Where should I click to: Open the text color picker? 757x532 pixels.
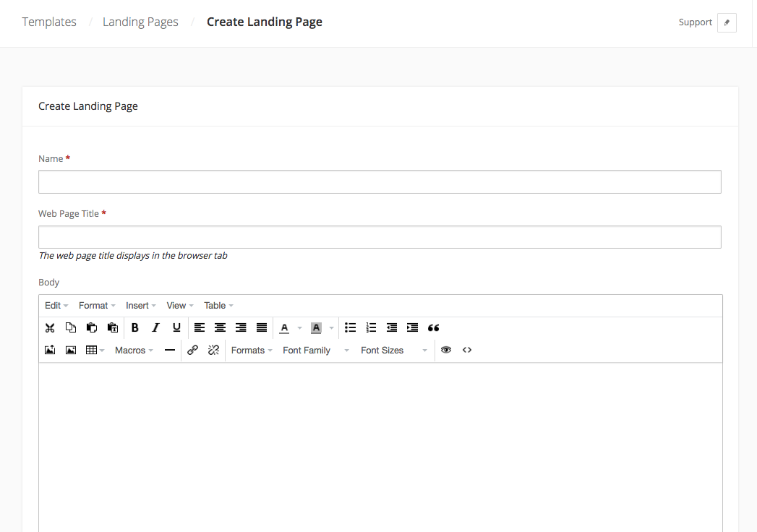tap(286, 327)
